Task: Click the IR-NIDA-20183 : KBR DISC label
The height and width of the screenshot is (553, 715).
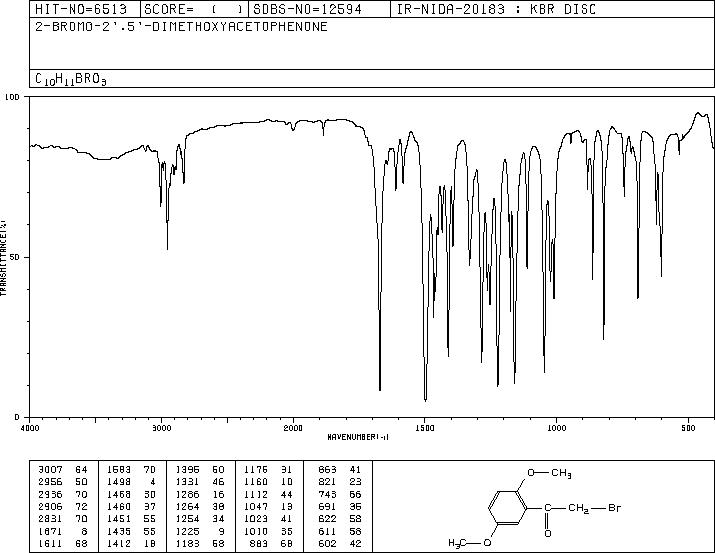Action: [496, 9]
